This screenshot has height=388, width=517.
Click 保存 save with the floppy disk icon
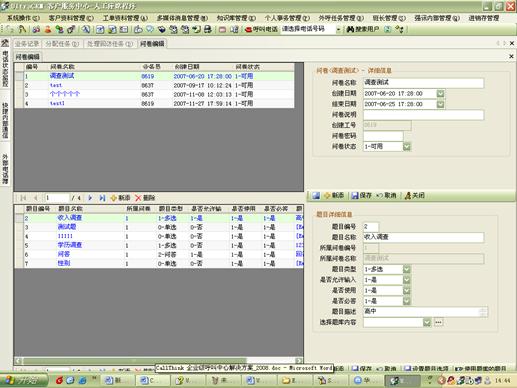(362, 195)
